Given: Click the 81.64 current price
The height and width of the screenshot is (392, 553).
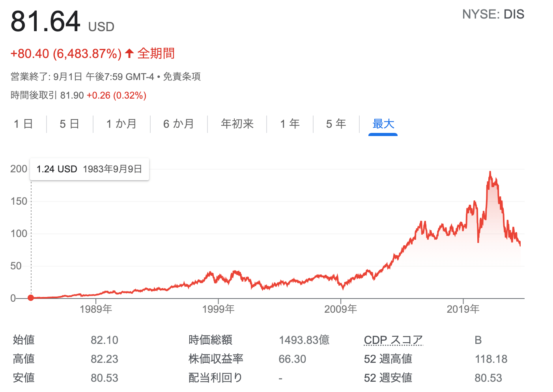Looking at the screenshot, I should tap(45, 21).
